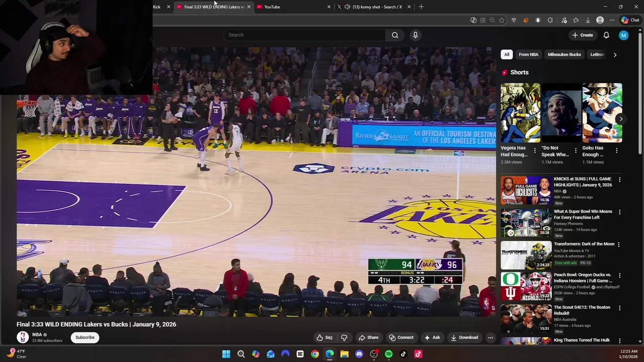
Task: Open Windows Start menu
Action: [226, 354]
